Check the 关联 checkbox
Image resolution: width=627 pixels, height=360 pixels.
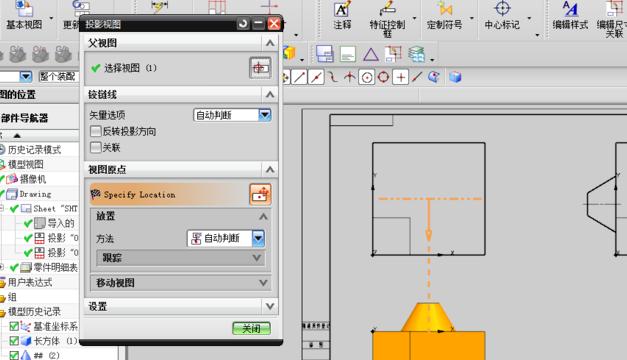(96, 147)
